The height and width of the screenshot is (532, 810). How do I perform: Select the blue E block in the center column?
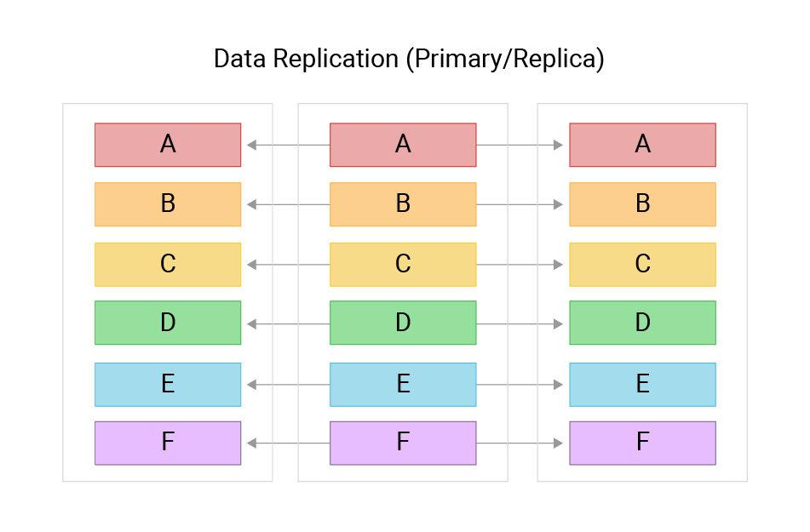click(403, 385)
